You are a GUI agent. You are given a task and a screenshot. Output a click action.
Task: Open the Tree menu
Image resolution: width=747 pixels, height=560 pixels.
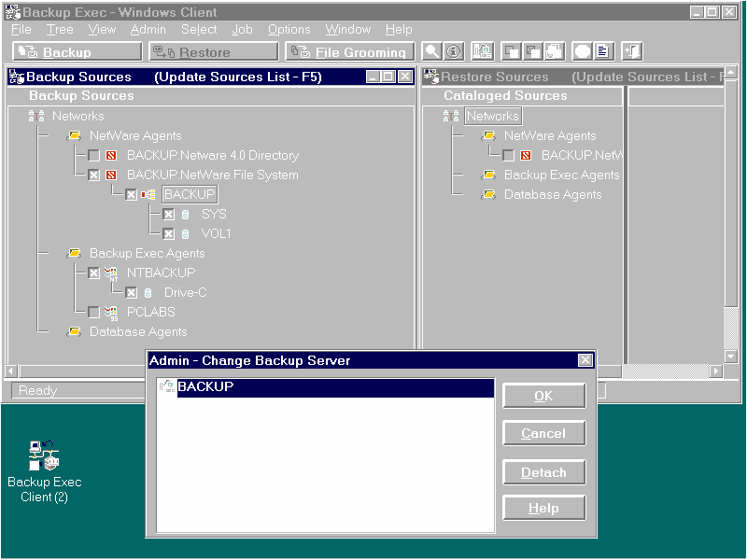[60, 30]
